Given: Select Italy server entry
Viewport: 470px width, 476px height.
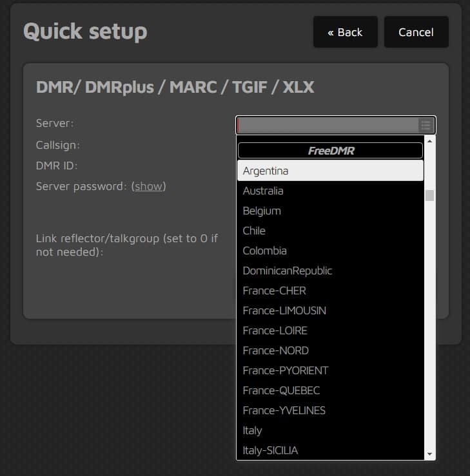Looking at the screenshot, I should (330, 430).
